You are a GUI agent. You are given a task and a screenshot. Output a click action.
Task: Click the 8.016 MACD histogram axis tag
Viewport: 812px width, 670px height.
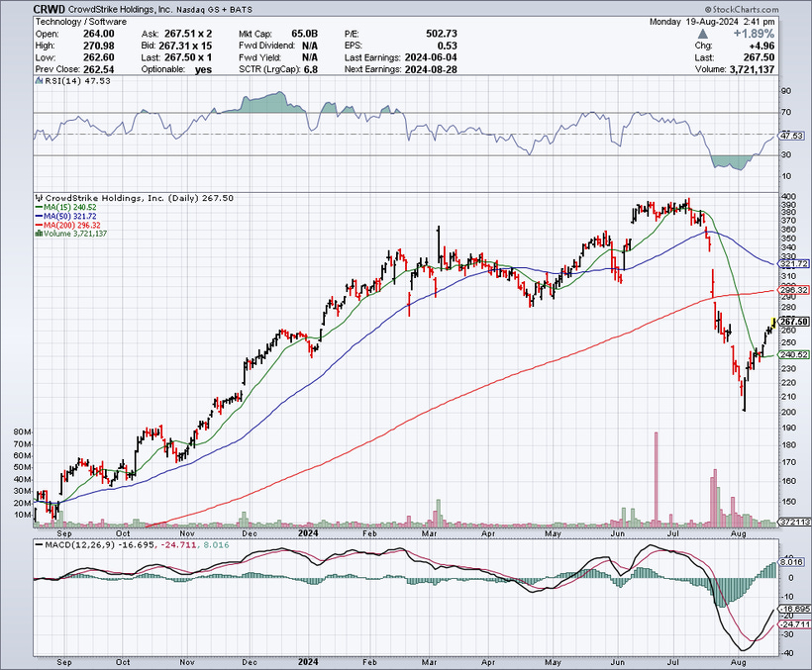pyautogui.click(x=792, y=562)
